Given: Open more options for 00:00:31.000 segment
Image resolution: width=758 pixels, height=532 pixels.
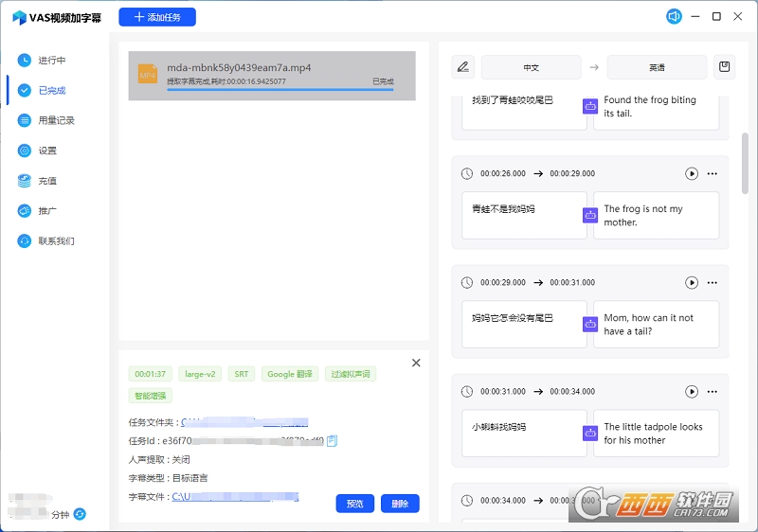Looking at the screenshot, I should pyautogui.click(x=713, y=392).
